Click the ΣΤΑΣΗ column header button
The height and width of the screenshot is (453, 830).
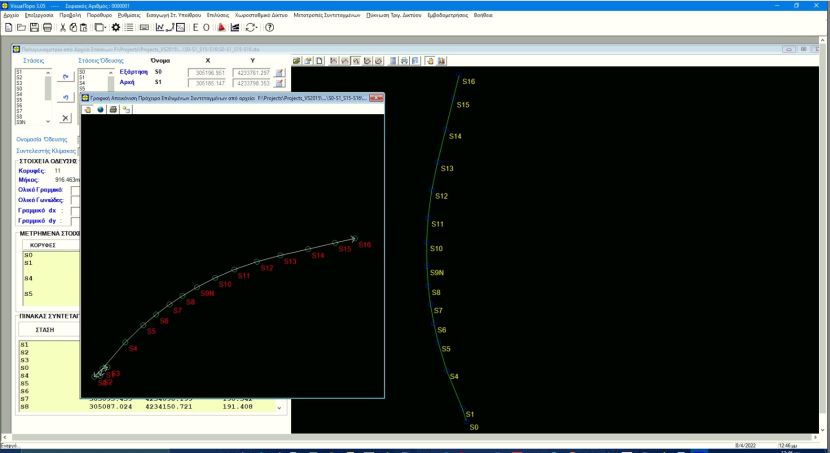[x=45, y=328]
